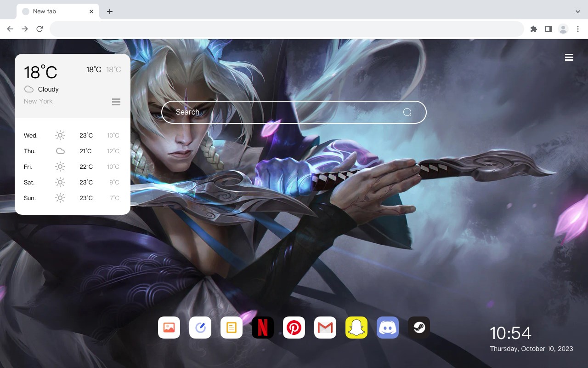Click the browser address bar

click(287, 29)
